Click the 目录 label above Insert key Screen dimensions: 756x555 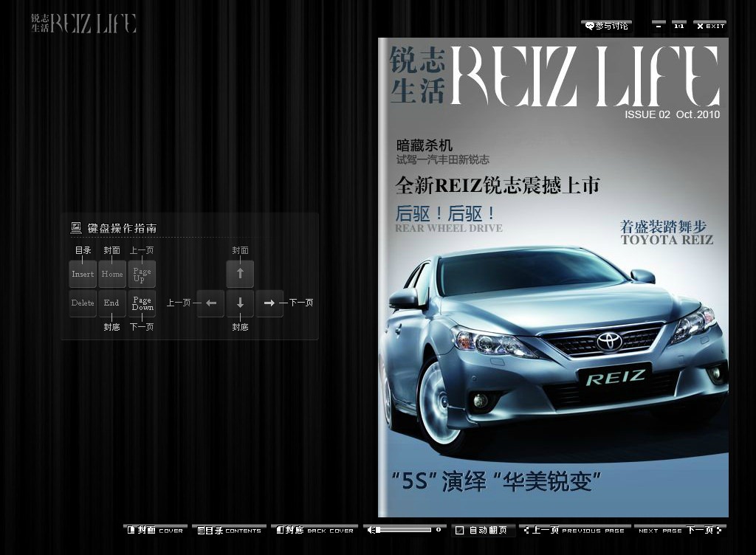[83, 250]
